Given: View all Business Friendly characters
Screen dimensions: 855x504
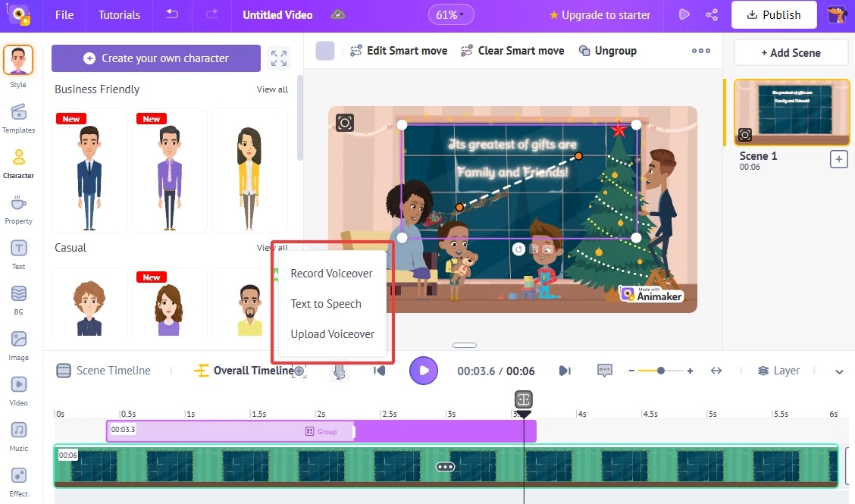Looking at the screenshot, I should (272, 89).
